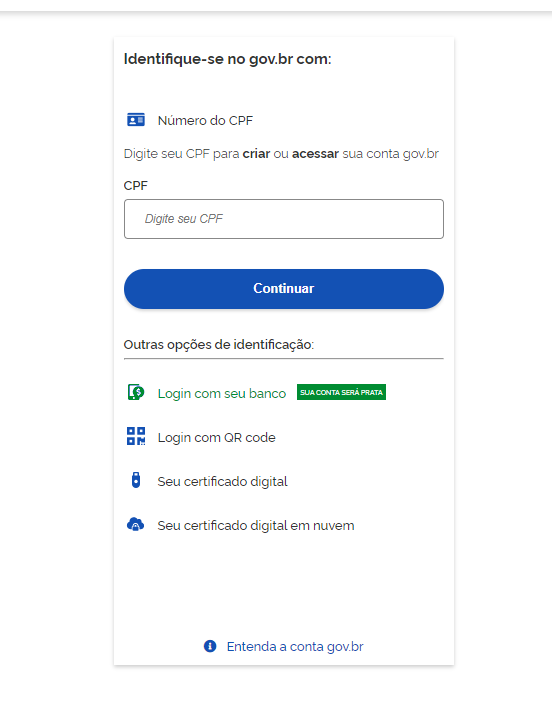This screenshot has height=705, width=552.
Task: Click the 'Outras opções de identificação' heading
Action: (219, 344)
